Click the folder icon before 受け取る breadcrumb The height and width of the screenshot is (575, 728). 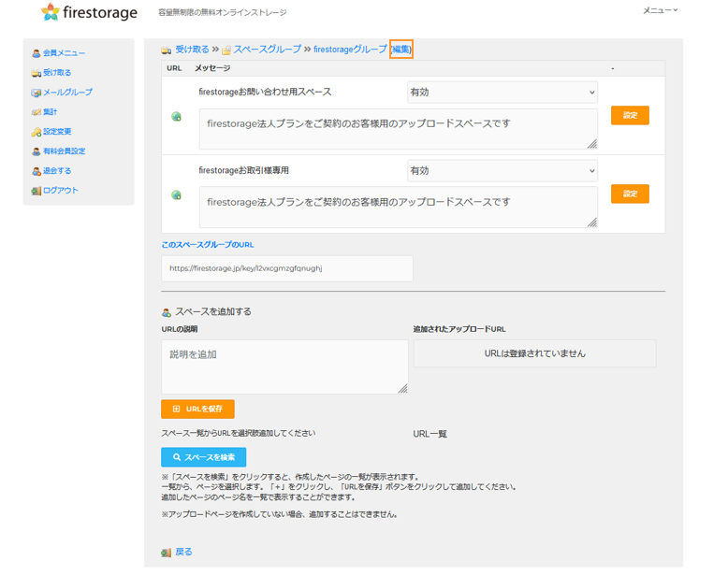click(x=167, y=50)
